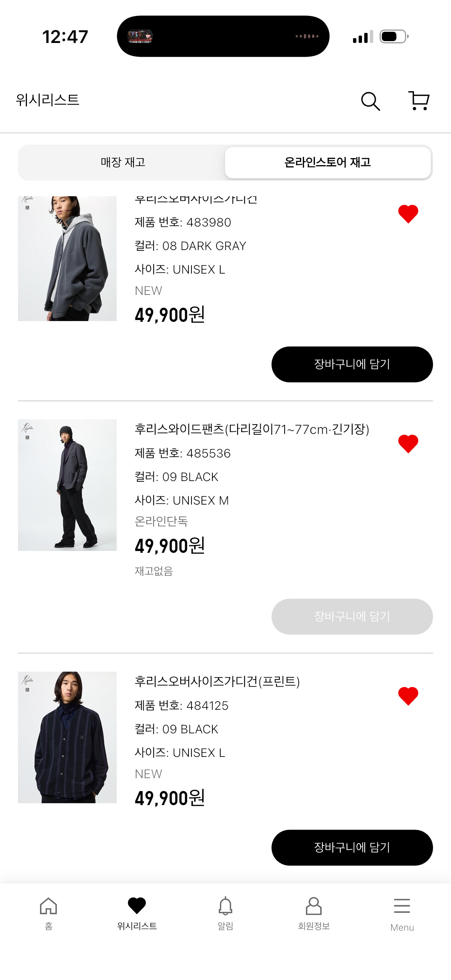Image resolution: width=451 pixels, height=980 pixels.
Task: Toggle heart on printed cardigan 484125
Action: coord(408,696)
